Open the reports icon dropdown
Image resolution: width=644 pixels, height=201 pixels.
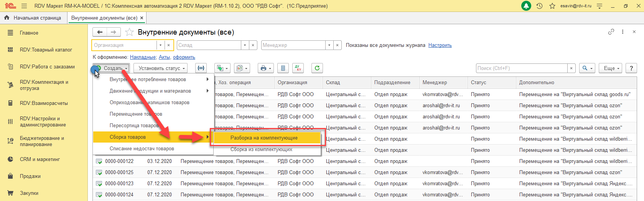click(x=242, y=68)
